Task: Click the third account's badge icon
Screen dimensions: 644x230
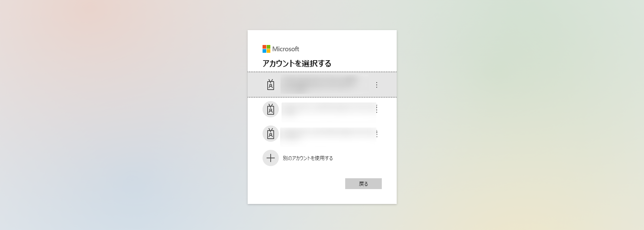Action: pyautogui.click(x=270, y=134)
